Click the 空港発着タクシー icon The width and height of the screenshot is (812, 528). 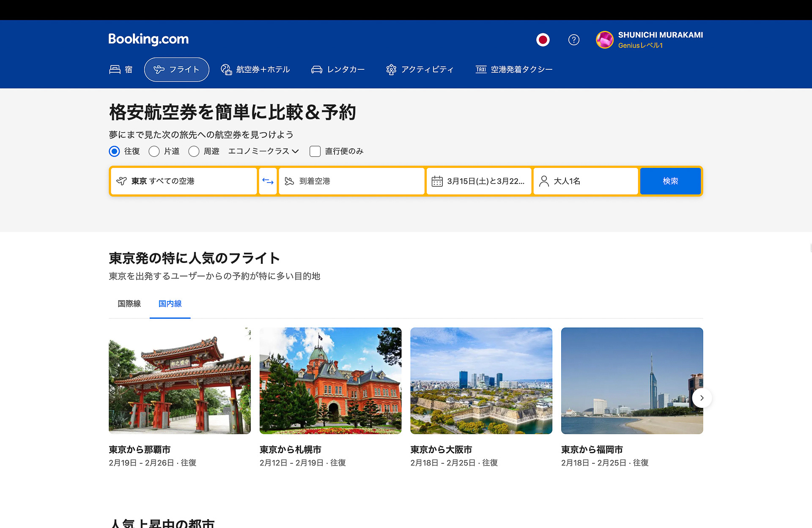[481, 69]
